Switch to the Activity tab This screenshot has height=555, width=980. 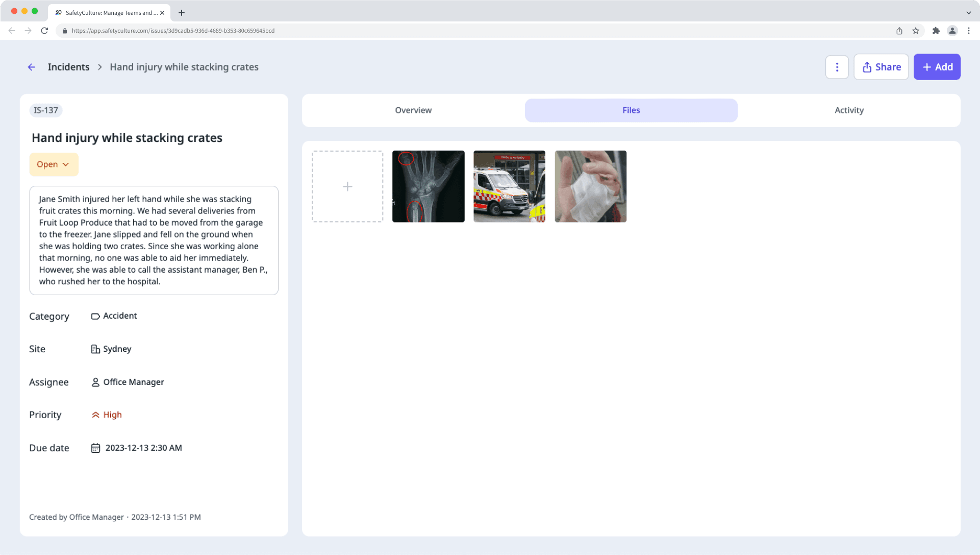848,110
